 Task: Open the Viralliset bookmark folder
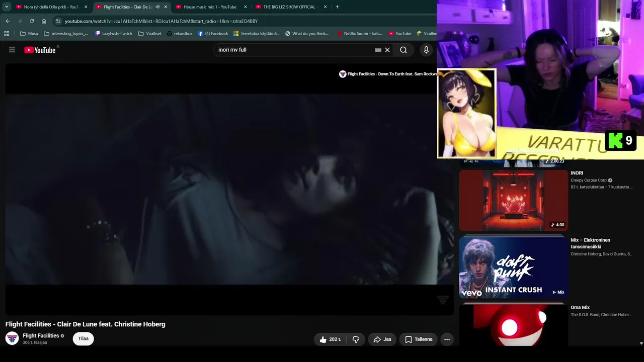150,34
